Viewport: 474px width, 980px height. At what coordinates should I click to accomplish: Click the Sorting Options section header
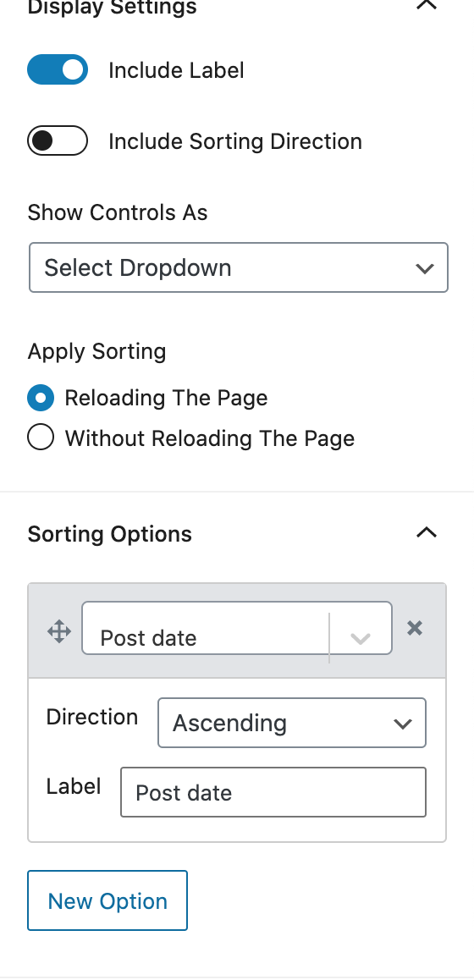[x=109, y=534]
